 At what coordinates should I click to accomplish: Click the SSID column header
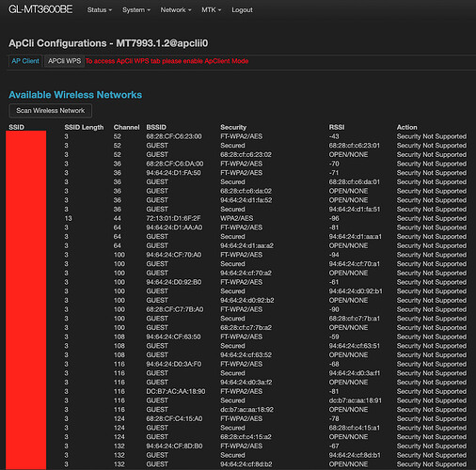tap(16, 127)
